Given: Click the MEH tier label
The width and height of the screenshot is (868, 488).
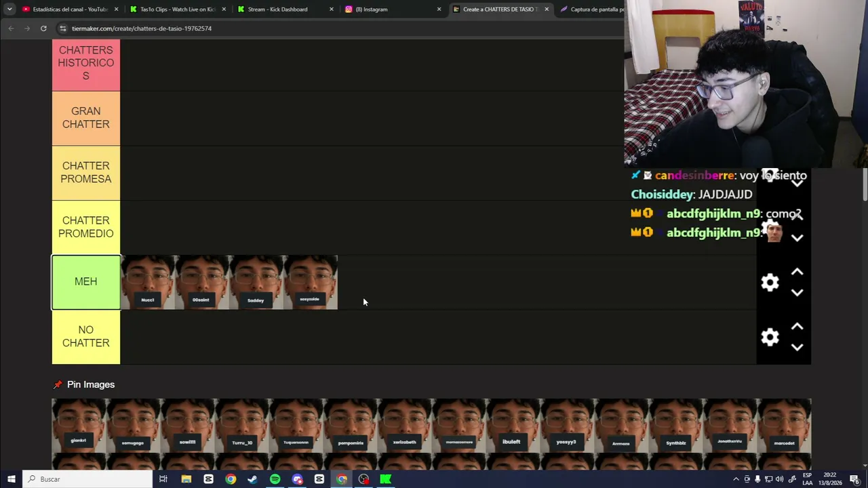Looking at the screenshot, I should (x=86, y=282).
